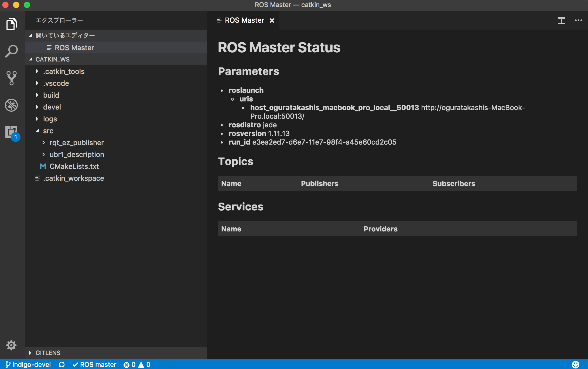The image size is (588, 369).
Task: Select ROS Master in open editors list
Action: (x=116, y=47)
